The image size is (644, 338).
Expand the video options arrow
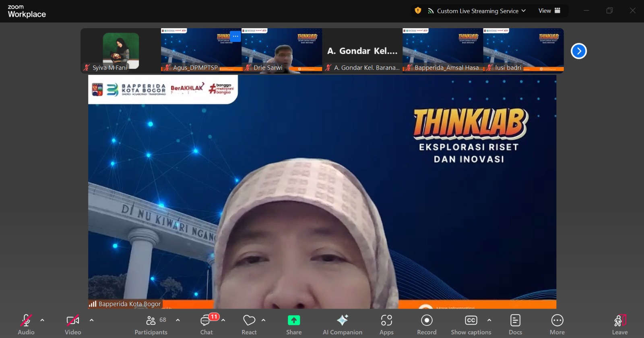point(91,320)
